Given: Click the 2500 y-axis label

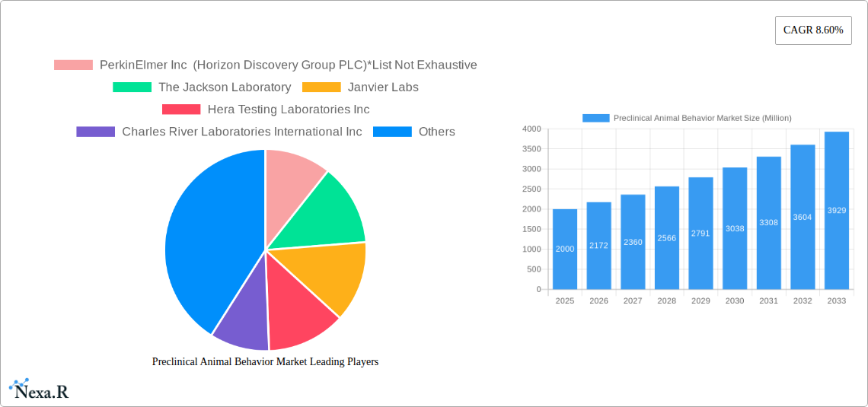Looking at the screenshot, I should pyautogui.click(x=531, y=189).
